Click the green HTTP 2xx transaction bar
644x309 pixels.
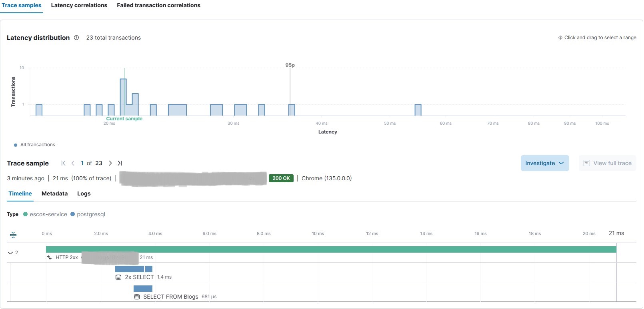[x=331, y=249]
